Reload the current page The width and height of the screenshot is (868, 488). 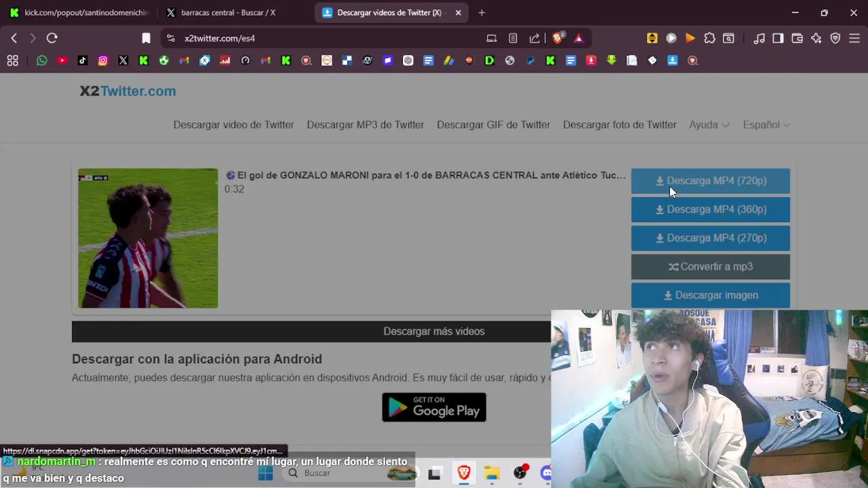click(52, 38)
